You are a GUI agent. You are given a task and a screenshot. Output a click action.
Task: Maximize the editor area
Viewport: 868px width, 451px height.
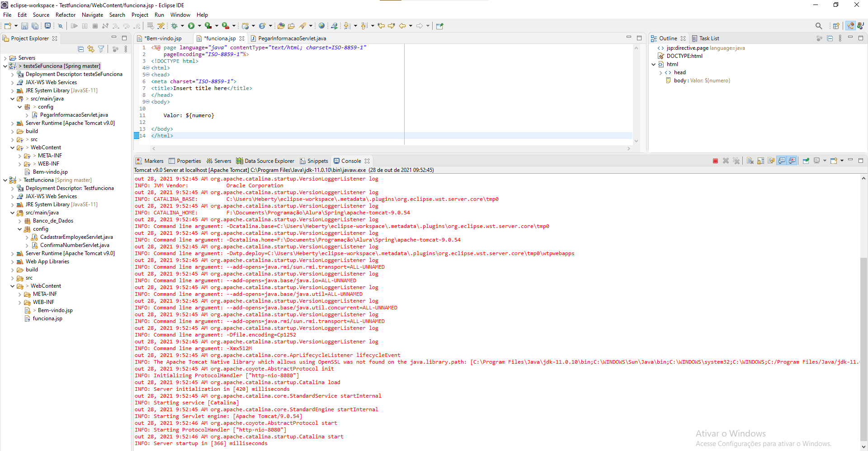(639, 38)
